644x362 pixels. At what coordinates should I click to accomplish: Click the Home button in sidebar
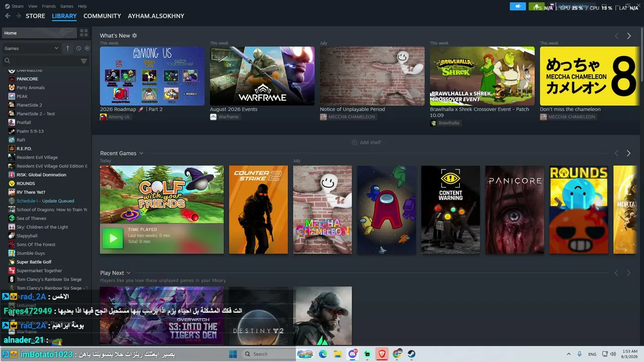point(39,33)
